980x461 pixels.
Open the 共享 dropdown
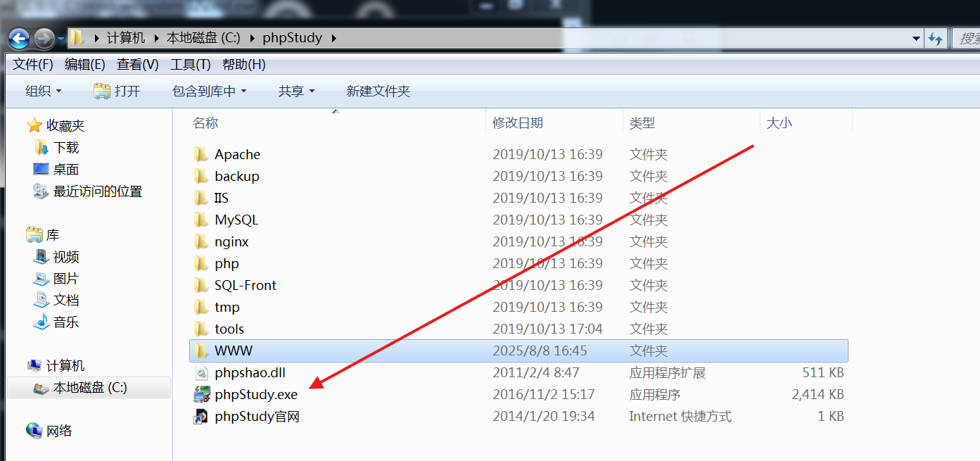coord(297,91)
